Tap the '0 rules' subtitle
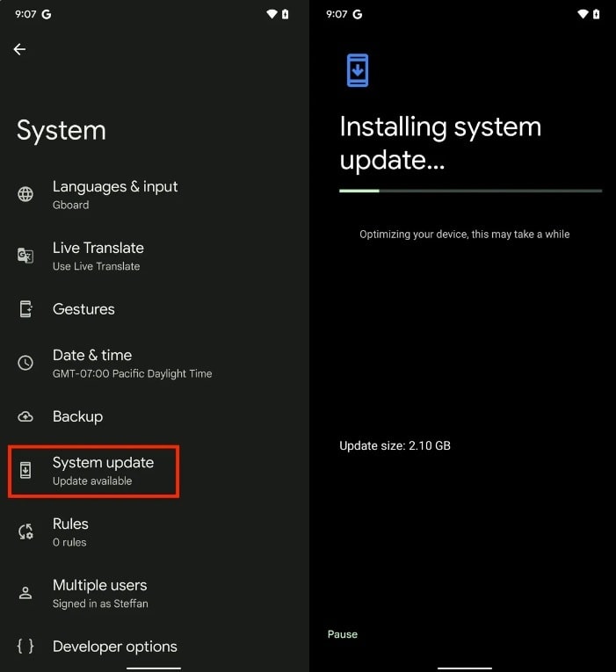Viewport: 616px width, 672px height. tap(69, 542)
